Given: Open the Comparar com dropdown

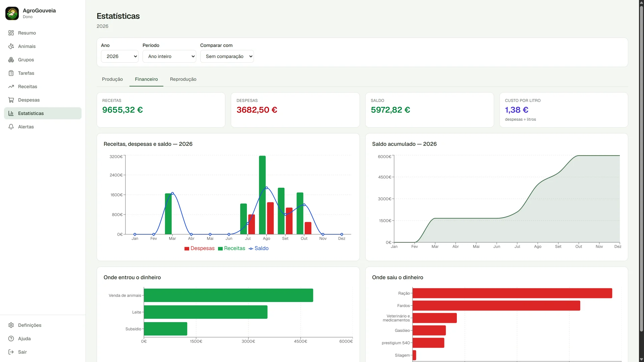Looking at the screenshot, I should [227, 56].
